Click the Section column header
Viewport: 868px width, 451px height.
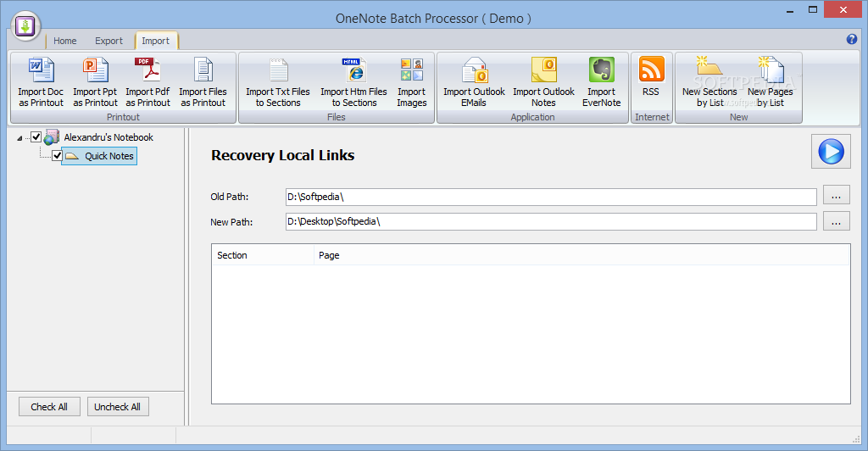[x=263, y=255]
